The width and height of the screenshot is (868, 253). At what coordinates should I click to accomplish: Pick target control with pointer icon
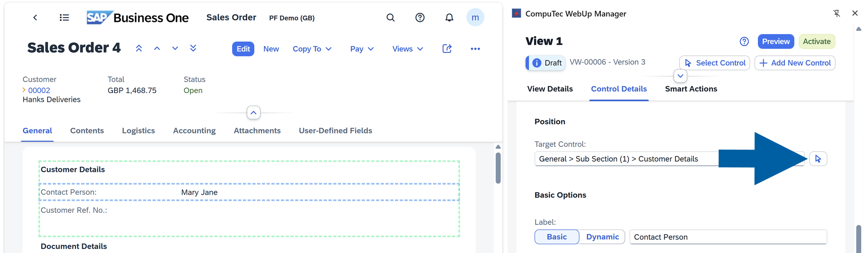coord(818,159)
